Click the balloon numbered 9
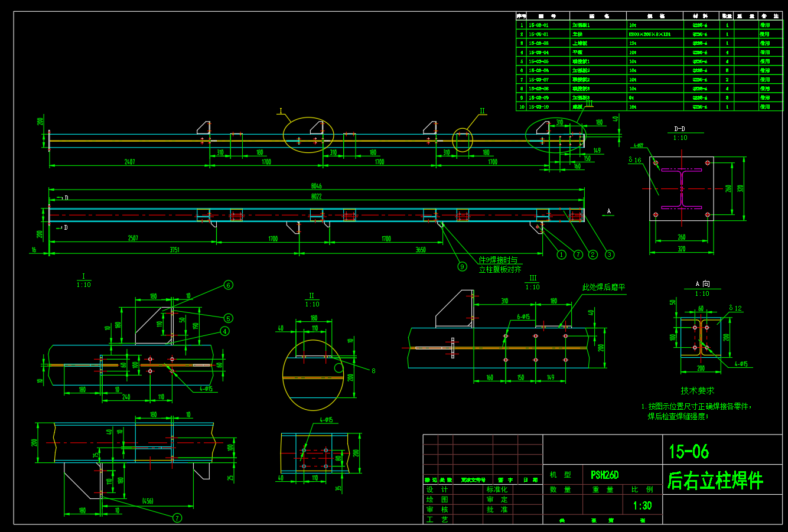Viewport: 788px width, 532px height. pos(463,266)
